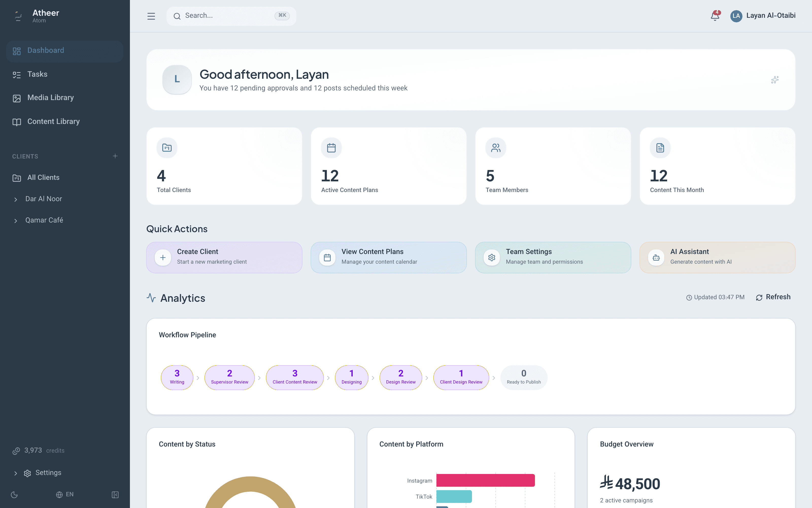The width and height of the screenshot is (812, 508).
Task: Open the hamburger menu toggle
Action: tap(151, 16)
